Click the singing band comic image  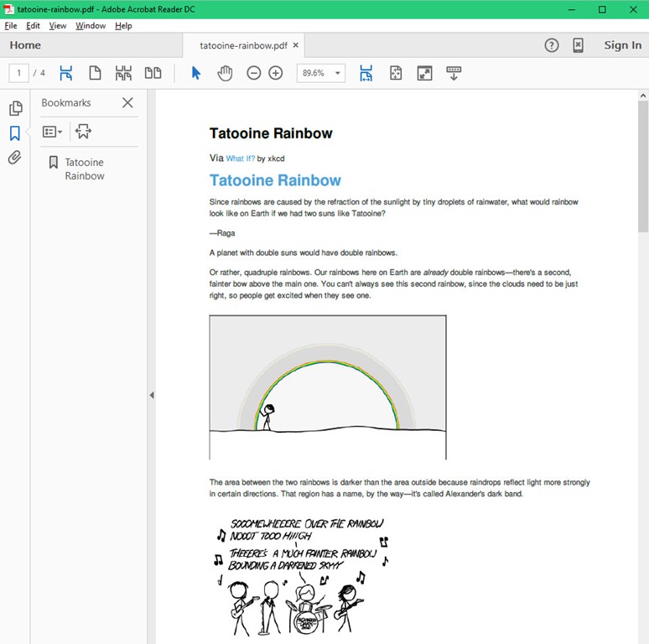coord(302,577)
